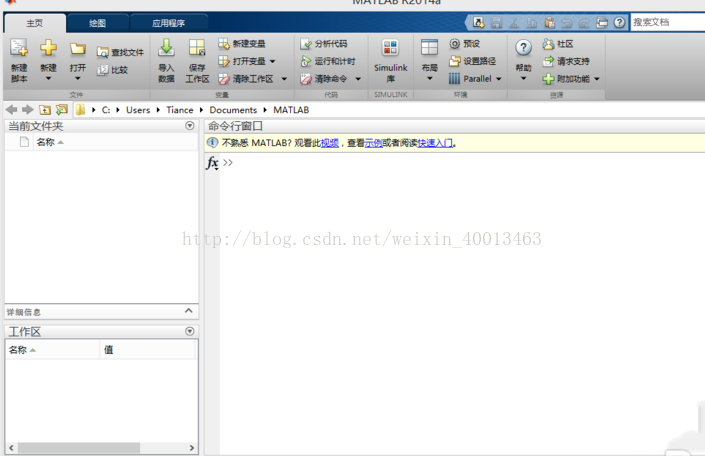
Task: Expand the 附加功能 add-ons dropdown
Action: tap(597, 79)
